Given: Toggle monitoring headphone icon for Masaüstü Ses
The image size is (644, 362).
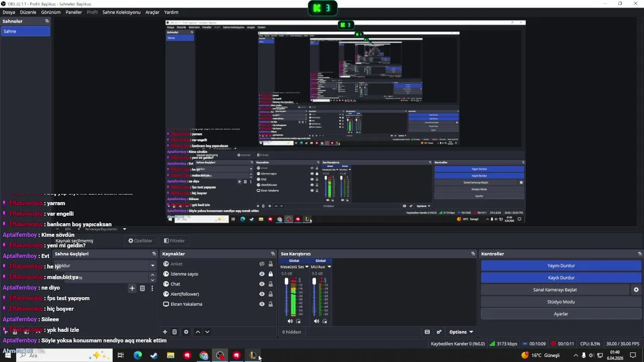Looking at the screenshot, I should point(298,321).
